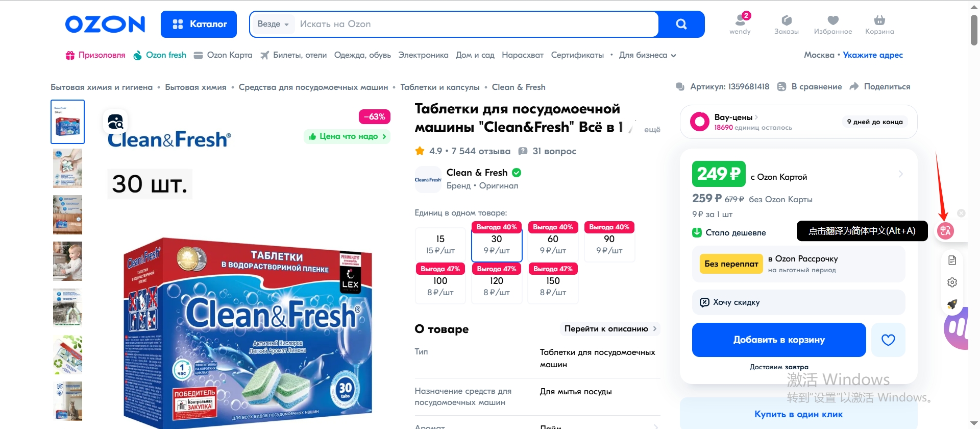Add product to favorites with heart button
This screenshot has width=980, height=429.
pyautogui.click(x=888, y=340)
